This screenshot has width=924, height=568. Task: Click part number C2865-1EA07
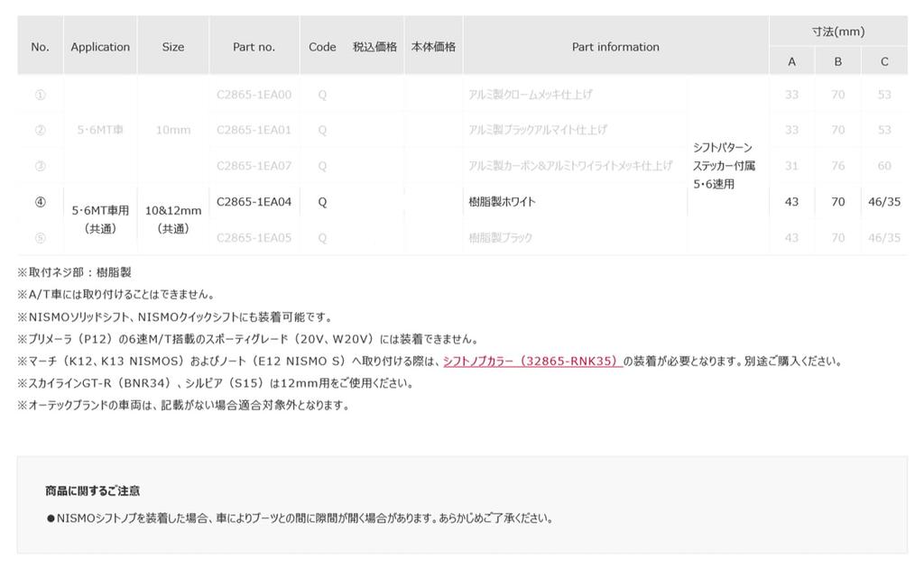click(254, 166)
